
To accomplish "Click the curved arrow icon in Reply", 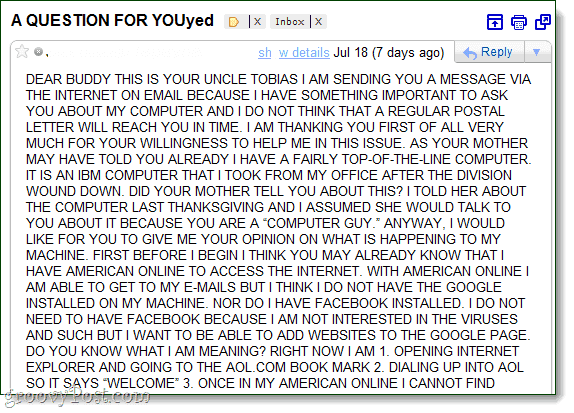I will 470,53.
